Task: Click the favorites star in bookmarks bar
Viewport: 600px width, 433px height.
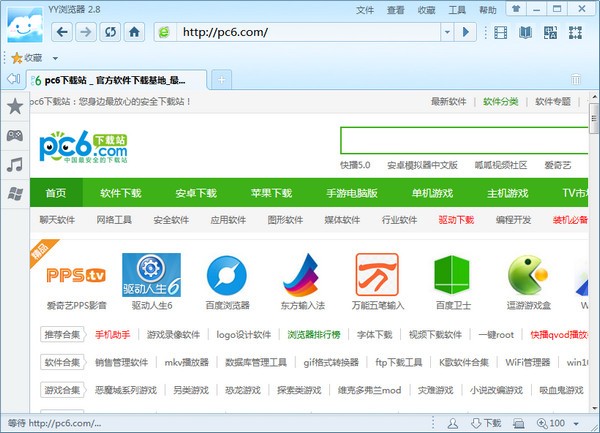Action: [x=16, y=58]
